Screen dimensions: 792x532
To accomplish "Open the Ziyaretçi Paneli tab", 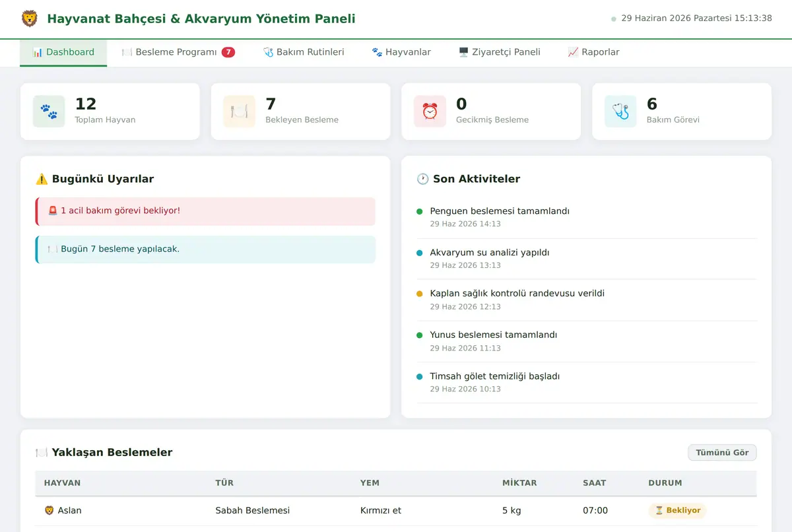I will [x=500, y=52].
